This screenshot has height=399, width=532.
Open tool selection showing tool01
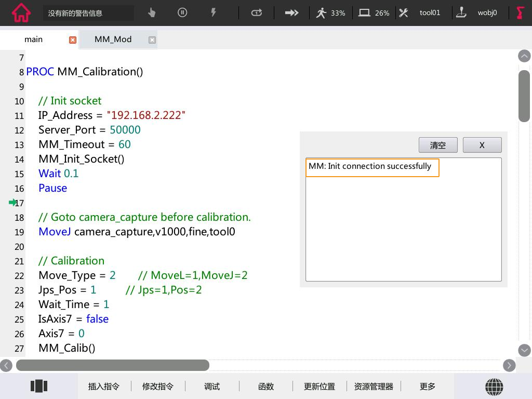pyautogui.click(x=420, y=13)
